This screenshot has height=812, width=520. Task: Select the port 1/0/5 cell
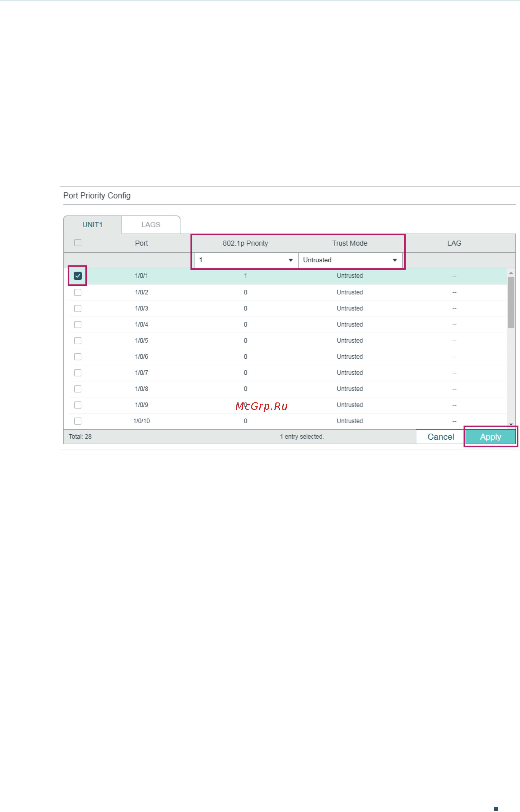click(x=142, y=340)
